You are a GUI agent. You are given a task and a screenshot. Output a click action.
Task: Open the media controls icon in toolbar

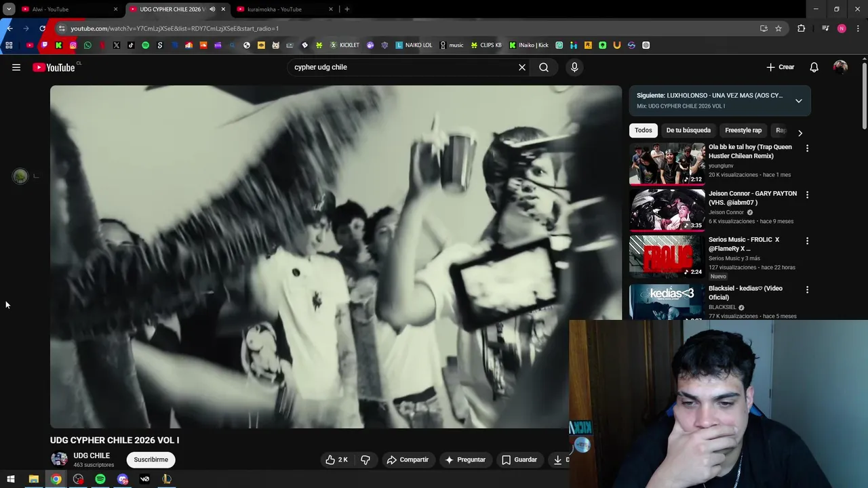click(825, 28)
